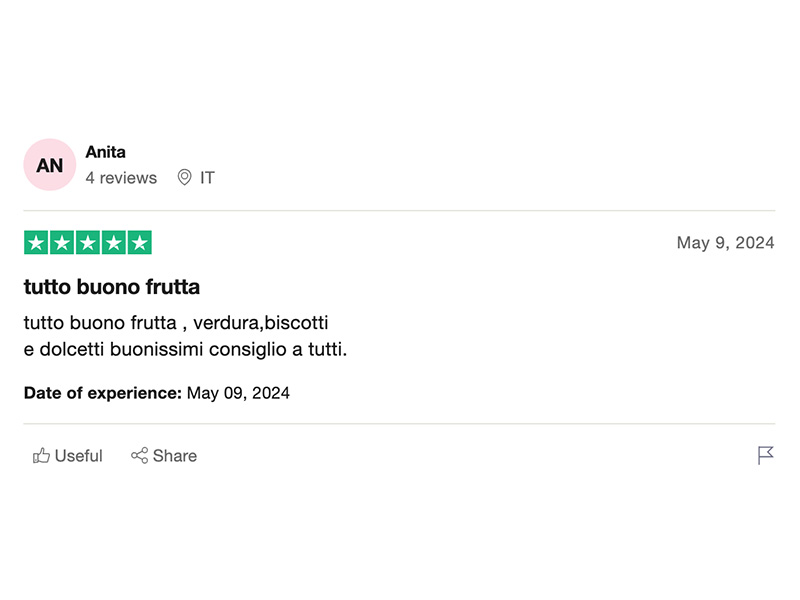
Task: Open the bold "tutto buono frutta" review title
Action: 112,287
